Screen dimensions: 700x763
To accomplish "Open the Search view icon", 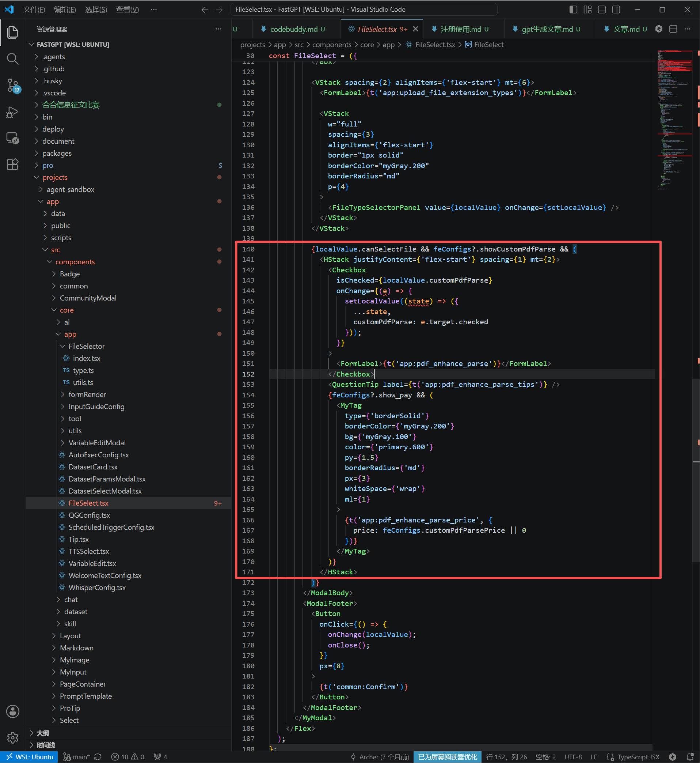I will click(x=12, y=59).
